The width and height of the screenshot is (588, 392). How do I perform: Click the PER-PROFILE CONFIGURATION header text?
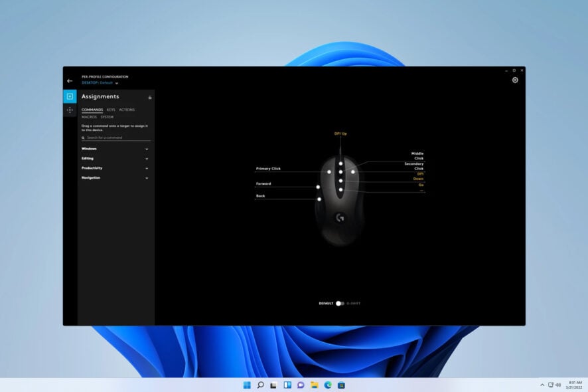[x=105, y=76]
